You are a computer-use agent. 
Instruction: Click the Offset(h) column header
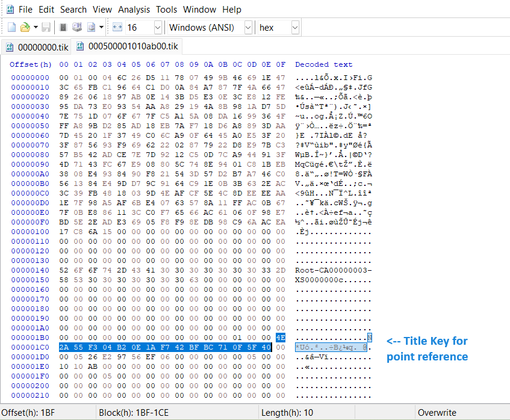(x=31, y=64)
